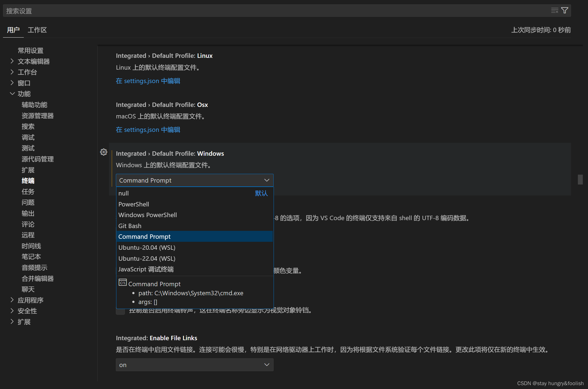The image size is (588, 389).
Task: Click the gear icon beside the Windows profile setting
Action: pyautogui.click(x=104, y=152)
